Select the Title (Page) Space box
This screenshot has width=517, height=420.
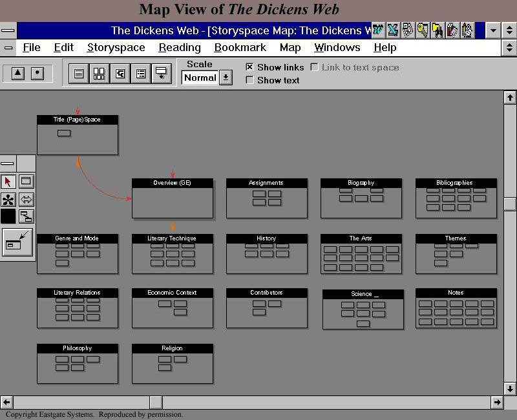[77, 135]
